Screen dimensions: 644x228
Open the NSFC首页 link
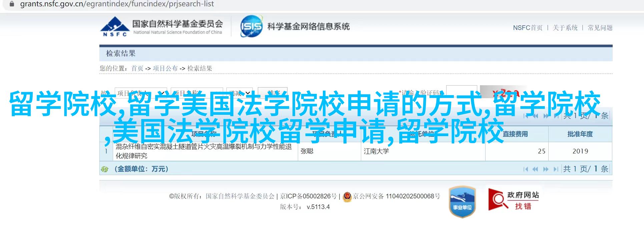click(x=528, y=28)
